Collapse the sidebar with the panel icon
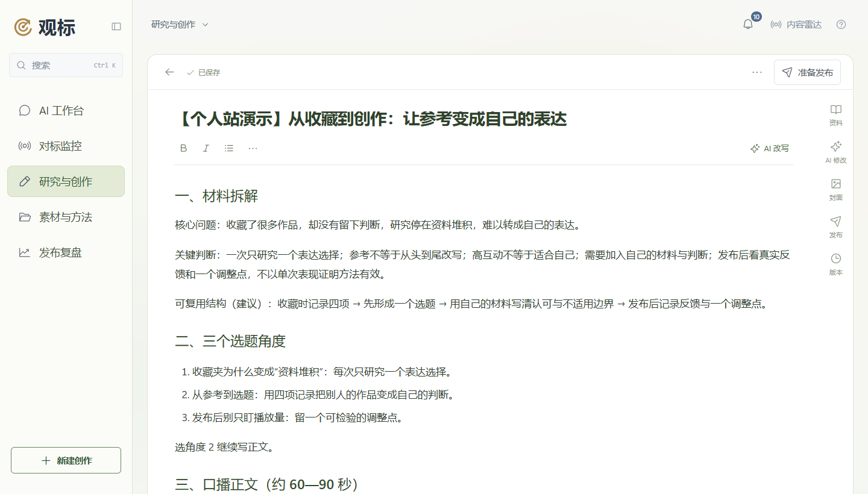Screen dimensions: 868x494 116,27
